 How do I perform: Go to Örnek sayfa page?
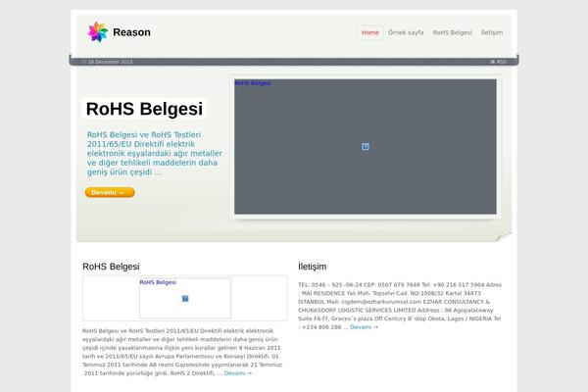406,32
